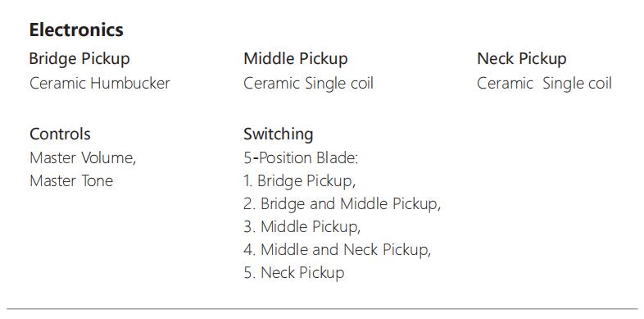Select switch position 1 Bridge Pickup
The image size is (644, 319).
point(299,181)
